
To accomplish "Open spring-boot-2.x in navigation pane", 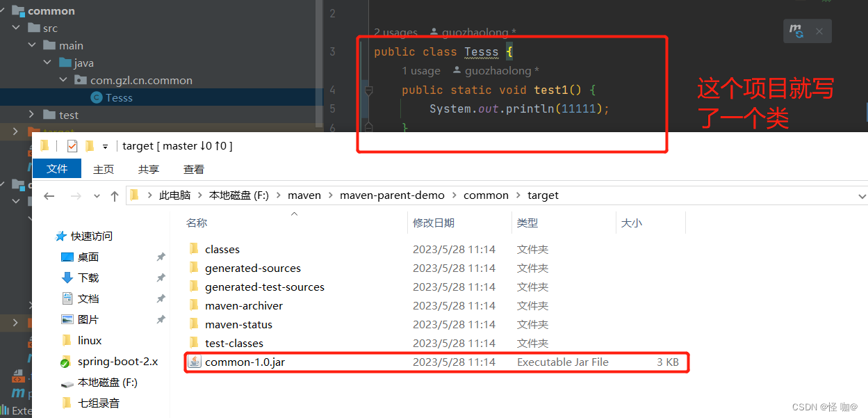I will point(117,362).
